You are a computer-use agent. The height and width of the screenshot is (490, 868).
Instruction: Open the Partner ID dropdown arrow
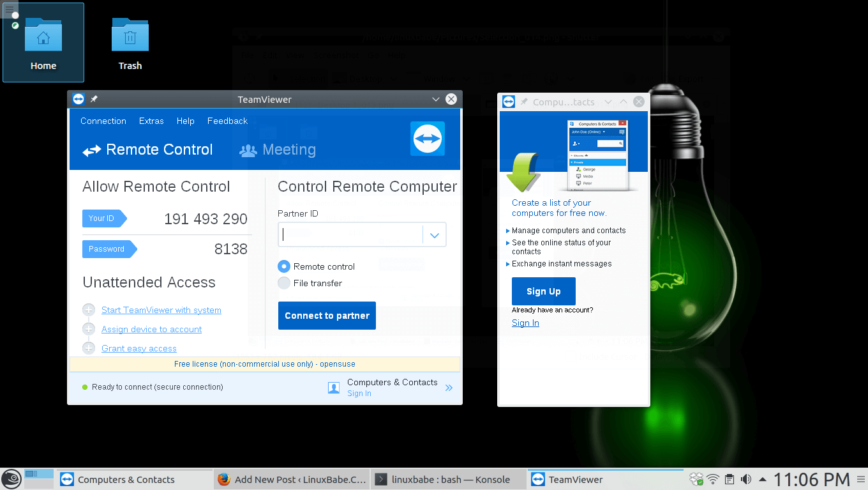click(435, 235)
